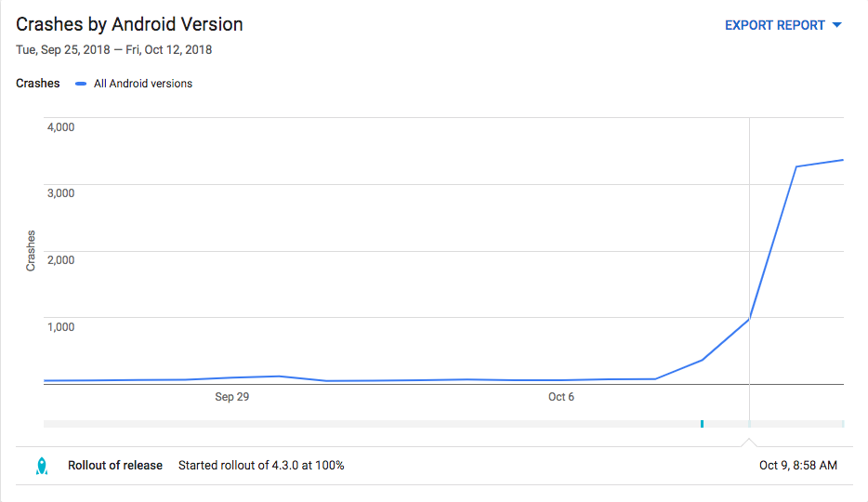Click the date range under the title
The image size is (868, 502).
pos(113,50)
